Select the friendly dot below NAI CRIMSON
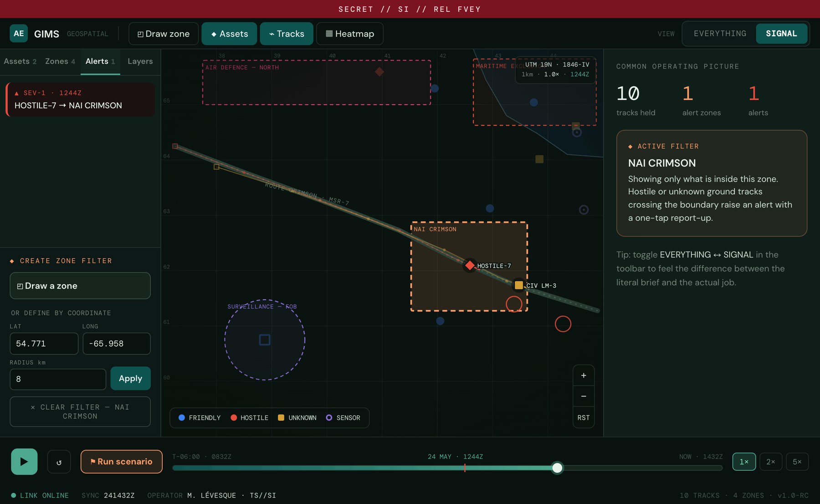This screenshot has width=820, height=504. (x=440, y=321)
